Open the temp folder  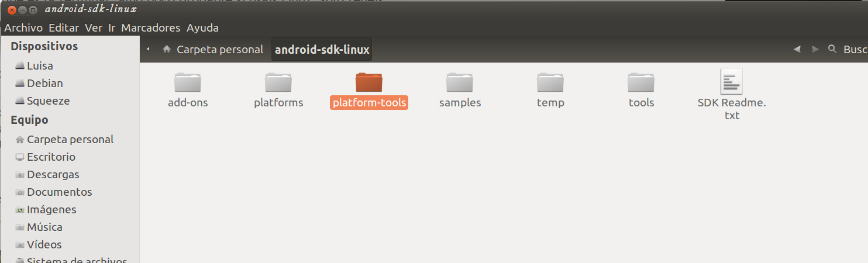coord(550,83)
